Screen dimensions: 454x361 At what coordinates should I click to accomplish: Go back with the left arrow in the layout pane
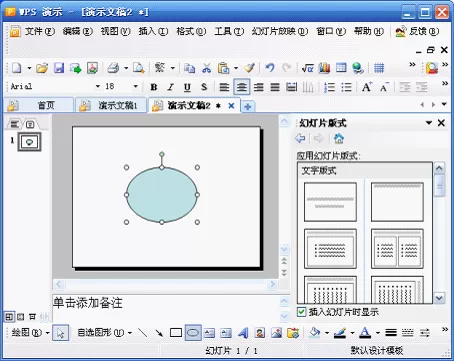[x=300, y=138]
